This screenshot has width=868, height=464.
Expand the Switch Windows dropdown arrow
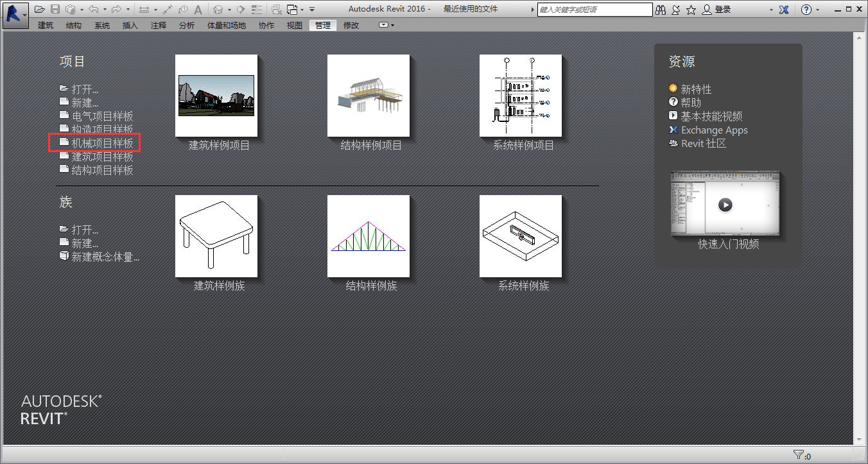coord(302,10)
